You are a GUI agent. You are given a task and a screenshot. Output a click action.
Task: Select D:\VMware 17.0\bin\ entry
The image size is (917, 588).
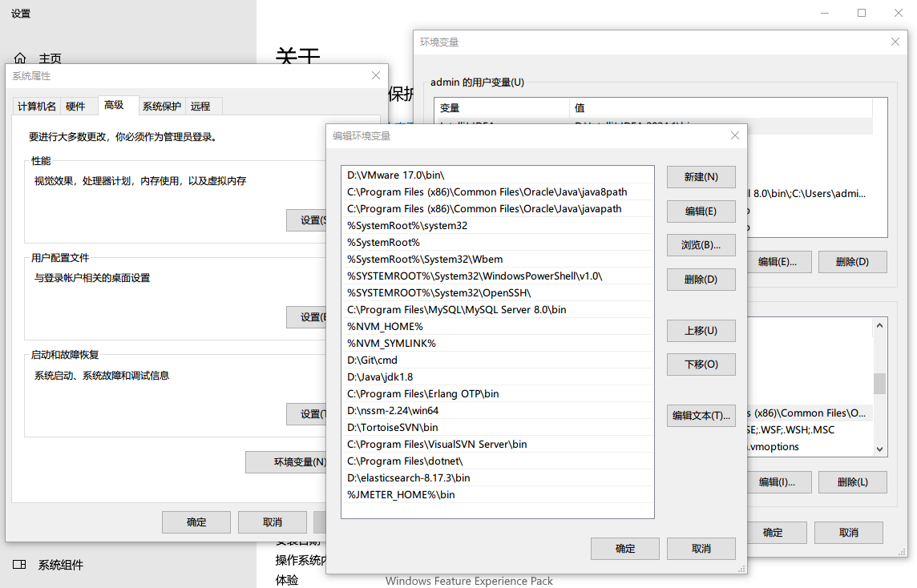[498, 175]
